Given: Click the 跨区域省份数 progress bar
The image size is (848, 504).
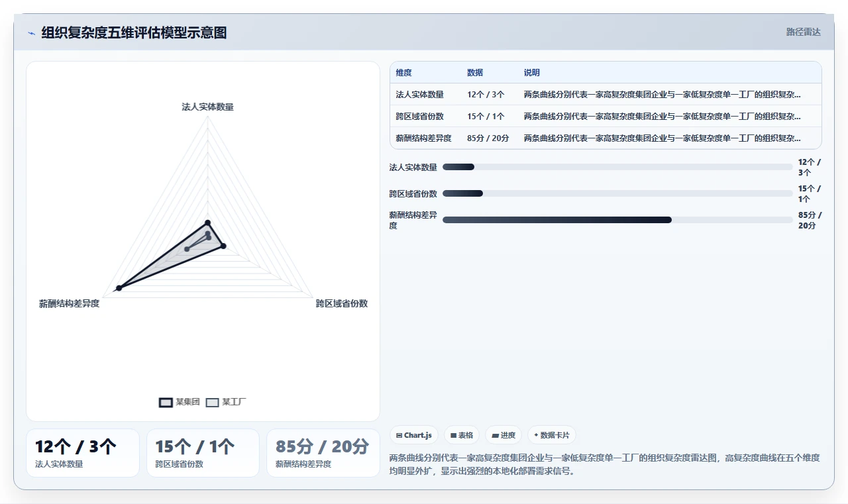Looking at the screenshot, I should 617,193.
